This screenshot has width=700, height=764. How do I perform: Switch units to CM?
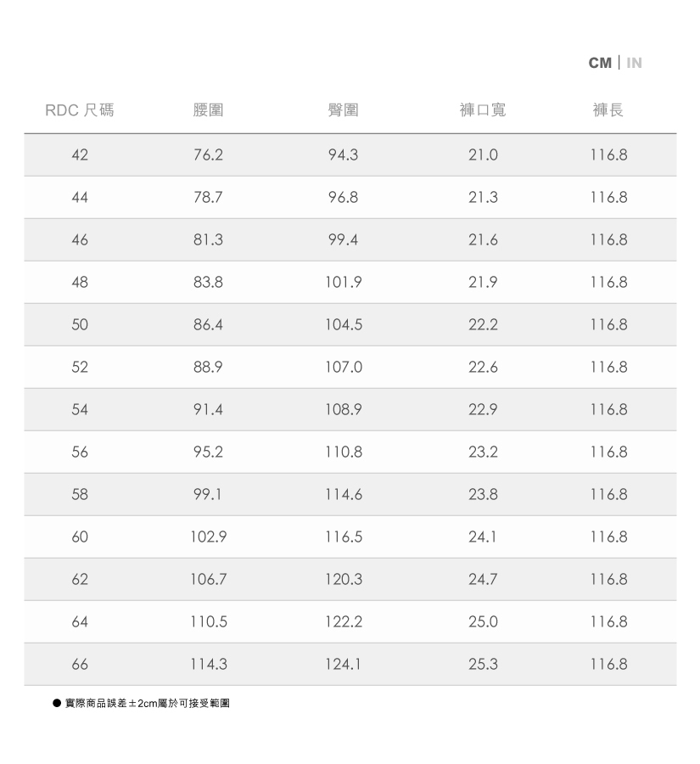pos(599,63)
